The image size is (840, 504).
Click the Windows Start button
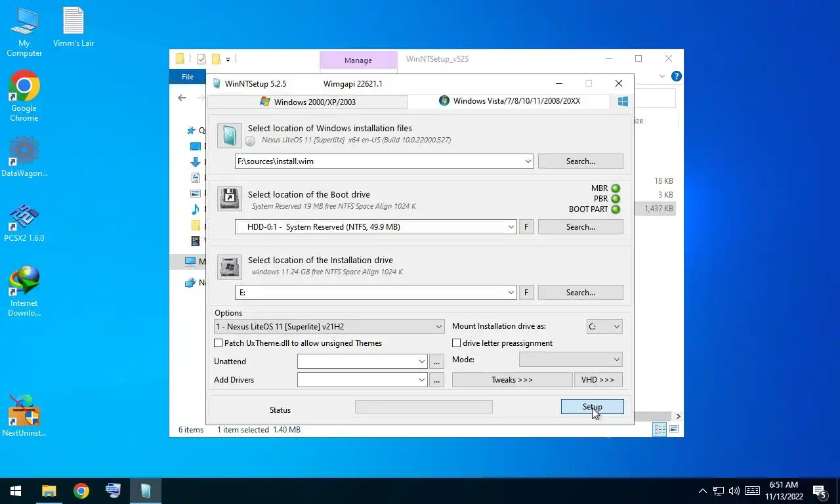coord(16,491)
